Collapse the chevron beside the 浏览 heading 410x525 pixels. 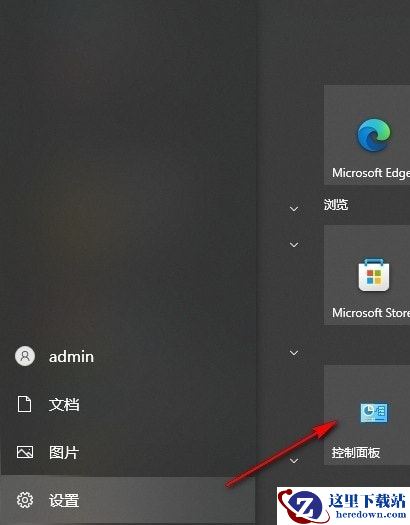click(294, 209)
